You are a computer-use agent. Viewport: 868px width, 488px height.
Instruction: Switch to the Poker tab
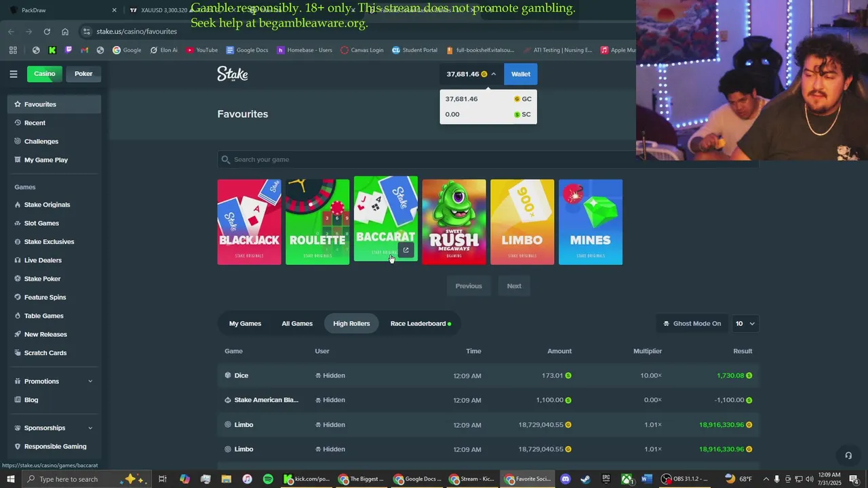click(x=83, y=74)
